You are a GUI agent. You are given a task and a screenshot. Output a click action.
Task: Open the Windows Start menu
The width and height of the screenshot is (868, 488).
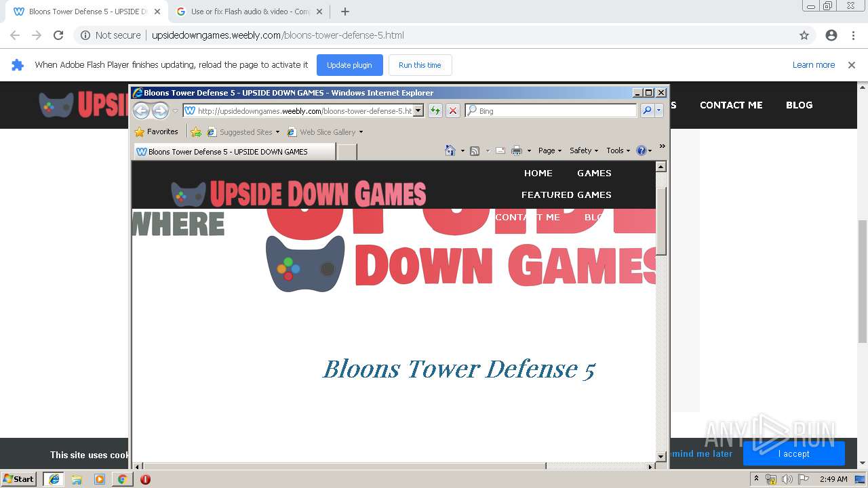[x=19, y=479]
